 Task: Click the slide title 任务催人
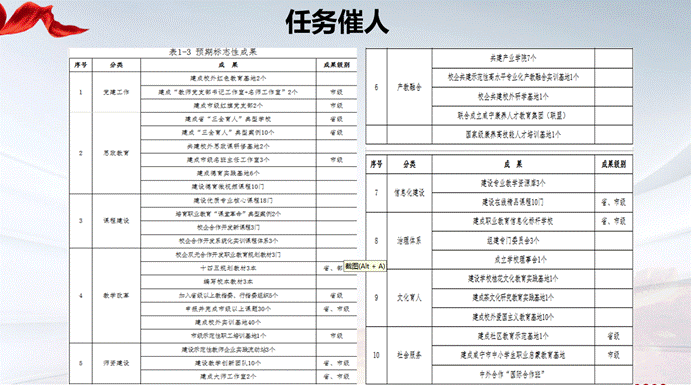point(337,22)
